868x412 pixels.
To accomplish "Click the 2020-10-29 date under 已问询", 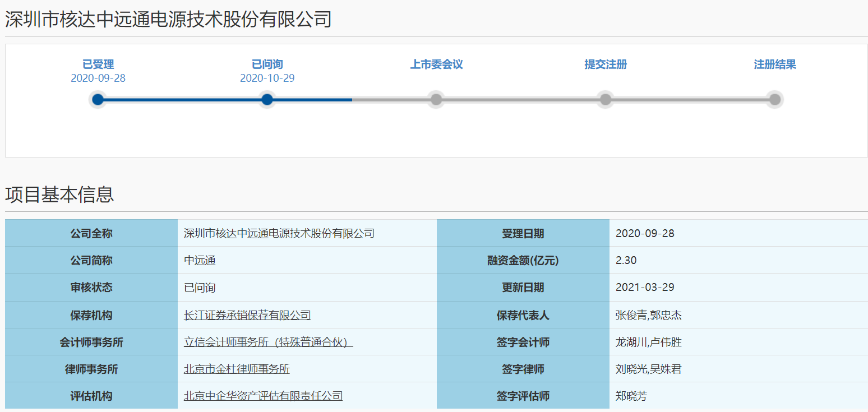I will pyautogui.click(x=267, y=78).
